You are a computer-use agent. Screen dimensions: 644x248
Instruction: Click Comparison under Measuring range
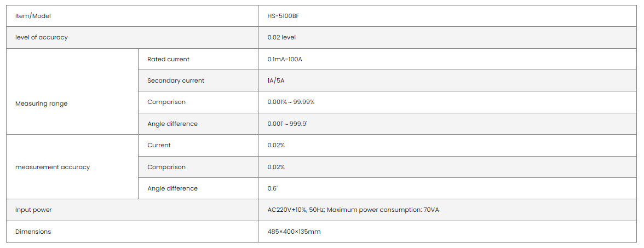166,102
